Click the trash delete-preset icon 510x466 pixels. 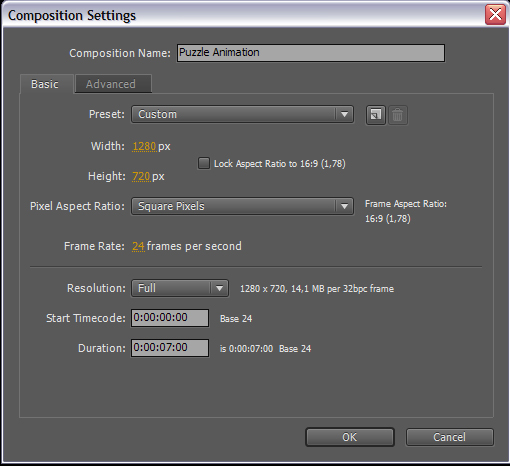click(x=397, y=115)
